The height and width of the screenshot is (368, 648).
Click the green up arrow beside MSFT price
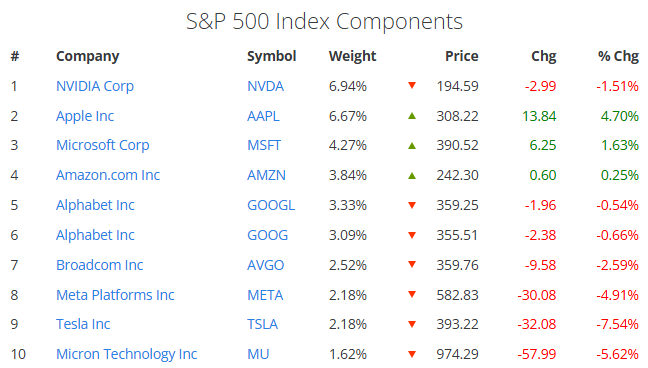(x=412, y=146)
